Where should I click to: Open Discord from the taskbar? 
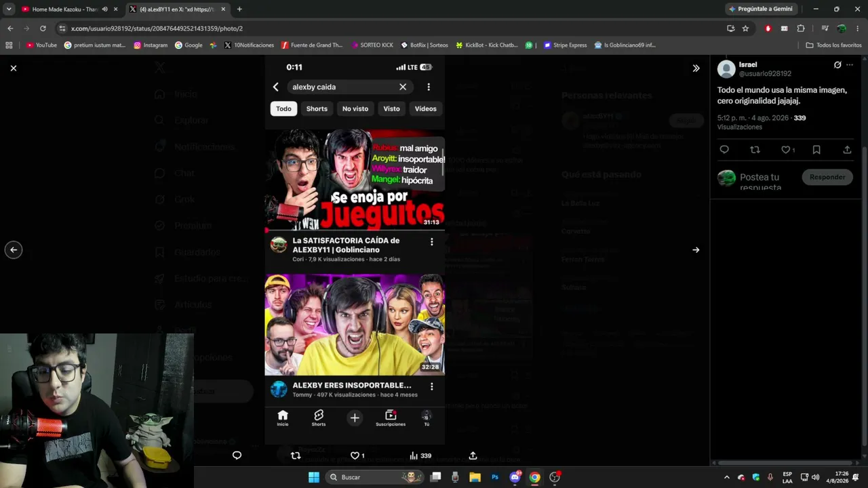(x=515, y=477)
